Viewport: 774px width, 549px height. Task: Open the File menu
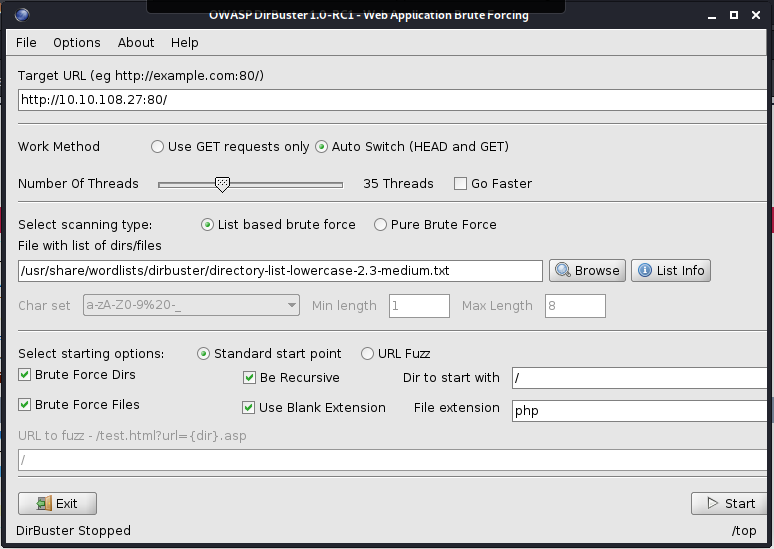coord(26,43)
